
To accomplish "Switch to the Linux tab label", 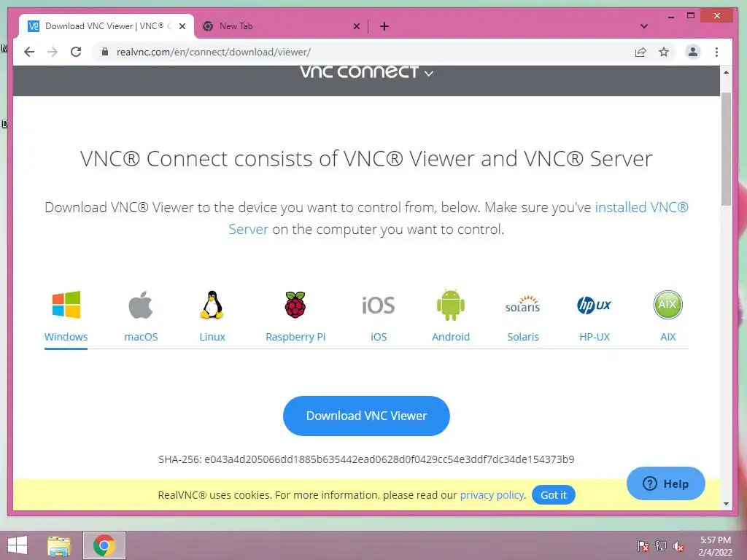I will click(x=212, y=337).
